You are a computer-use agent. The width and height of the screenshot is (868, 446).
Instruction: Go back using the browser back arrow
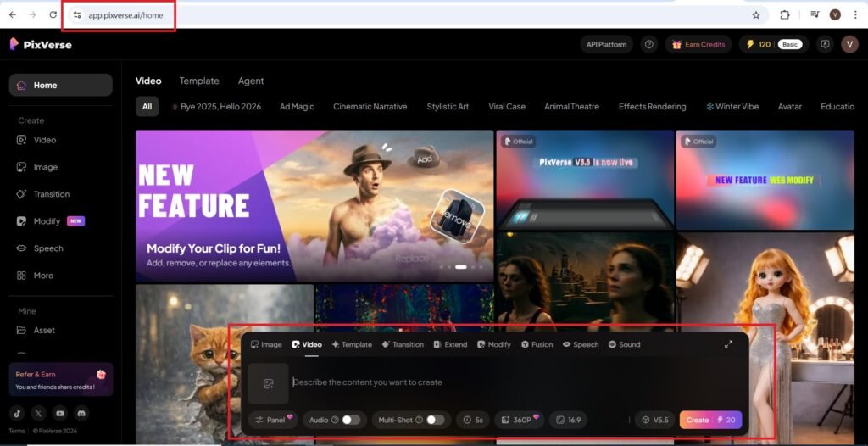13,15
